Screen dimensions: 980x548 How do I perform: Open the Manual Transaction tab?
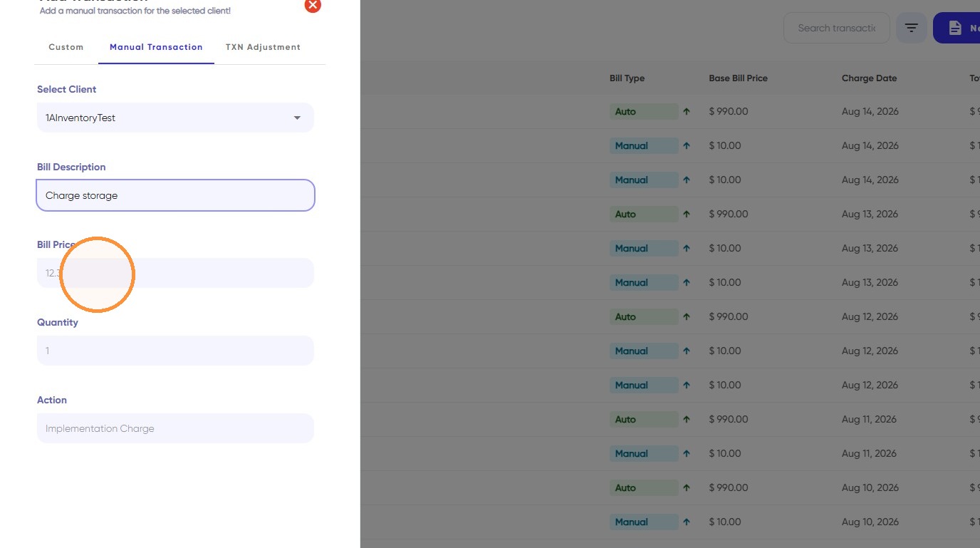(156, 47)
